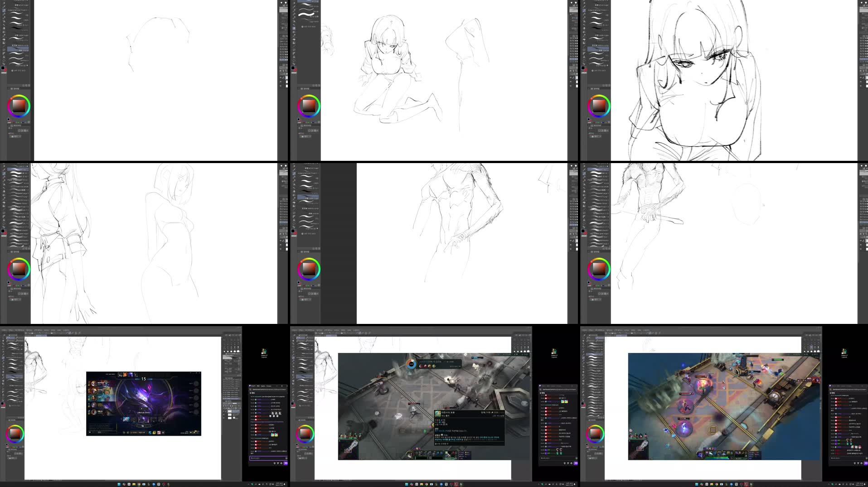Click the last teammate portrait in the champion select list

(94, 412)
